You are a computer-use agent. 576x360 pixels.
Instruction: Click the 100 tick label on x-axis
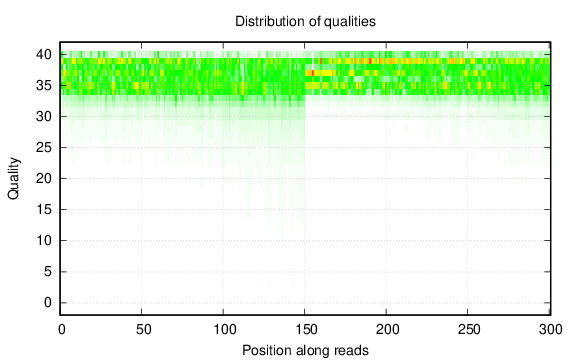coord(225,330)
